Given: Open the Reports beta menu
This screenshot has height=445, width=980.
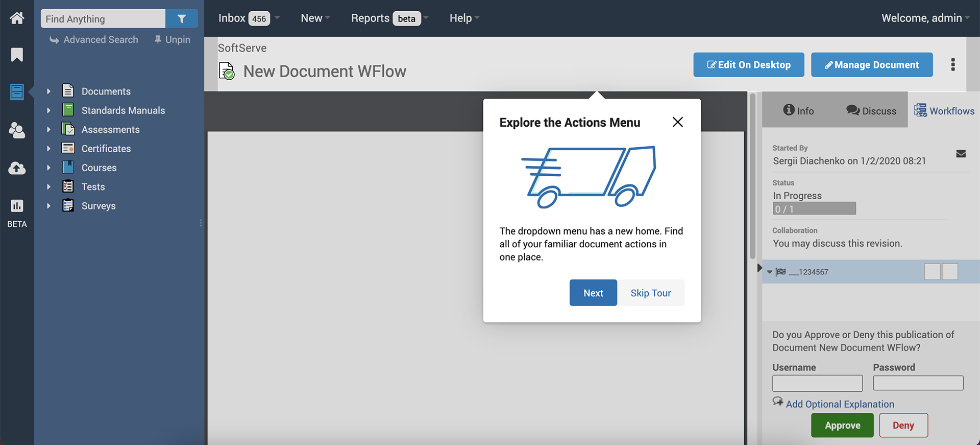Looking at the screenshot, I should coord(389,18).
